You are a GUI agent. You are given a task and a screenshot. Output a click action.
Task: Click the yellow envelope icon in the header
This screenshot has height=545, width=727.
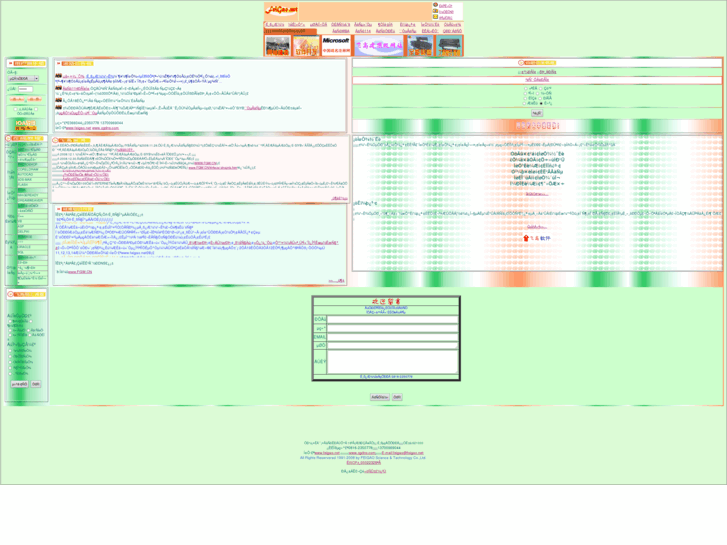(435, 17)
